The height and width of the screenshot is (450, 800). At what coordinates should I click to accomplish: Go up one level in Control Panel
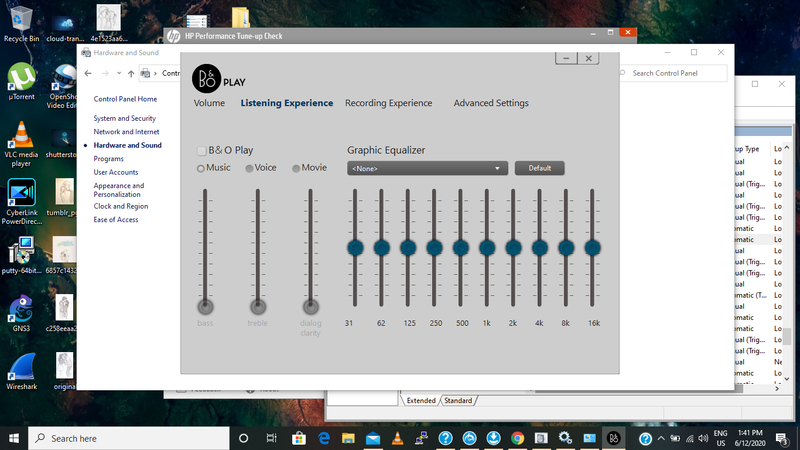click(131, 73)
